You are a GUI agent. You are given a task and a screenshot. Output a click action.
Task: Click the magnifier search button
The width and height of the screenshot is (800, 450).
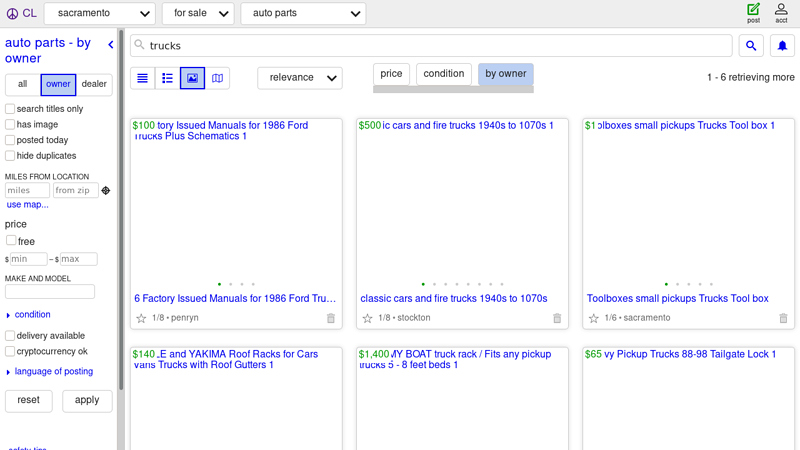pyautogui.click(x=751, y=46)
